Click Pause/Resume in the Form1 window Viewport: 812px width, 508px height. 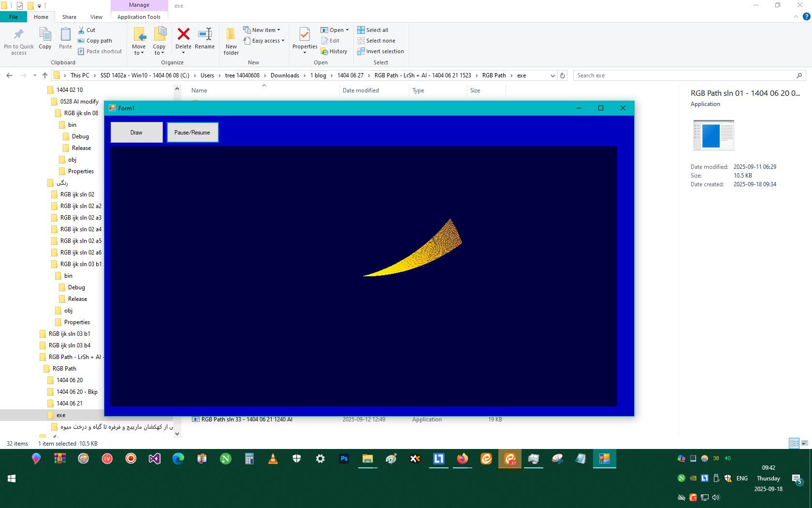[x=192, y=132]
